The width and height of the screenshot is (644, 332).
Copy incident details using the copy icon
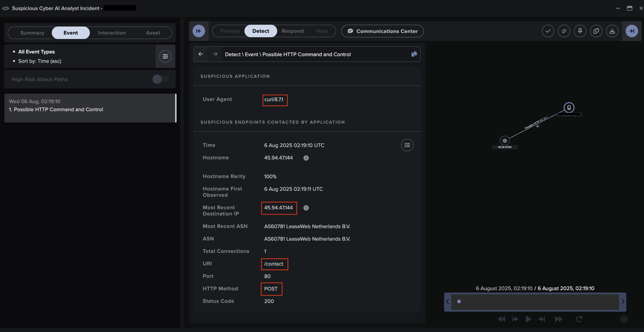tap(596, 31)
